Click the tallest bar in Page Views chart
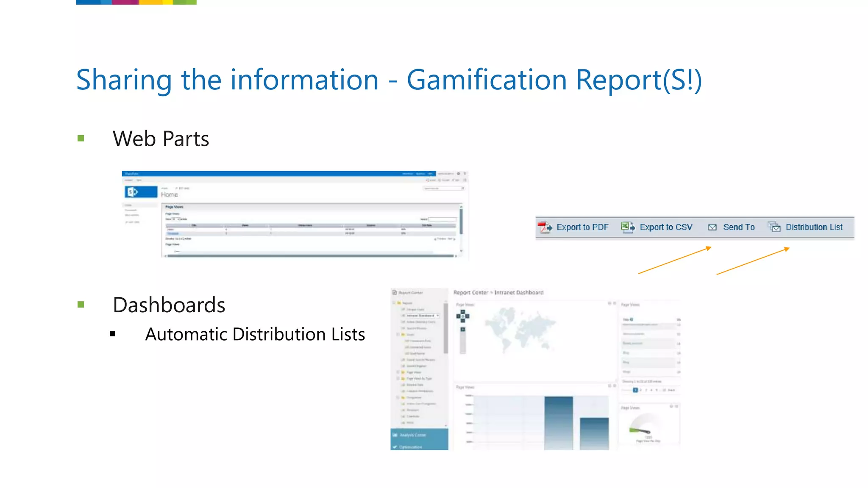The width and height of the screenshot is (868, 488). [559, 423]
